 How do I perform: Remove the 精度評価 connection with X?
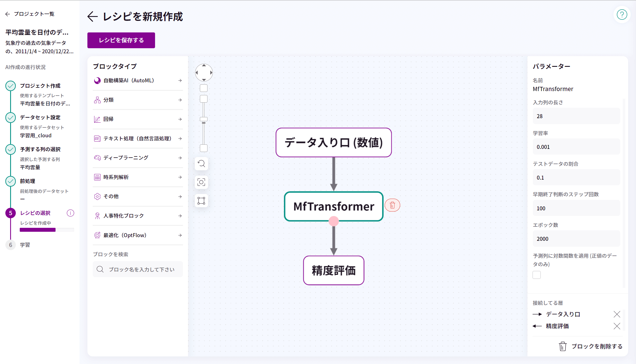coord(617,326)
